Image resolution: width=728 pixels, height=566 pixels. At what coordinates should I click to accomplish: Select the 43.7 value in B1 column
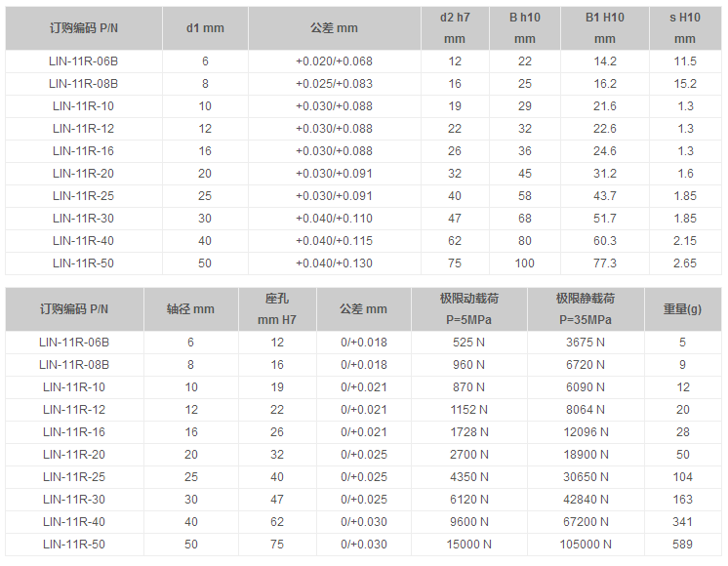coord(605,196)
